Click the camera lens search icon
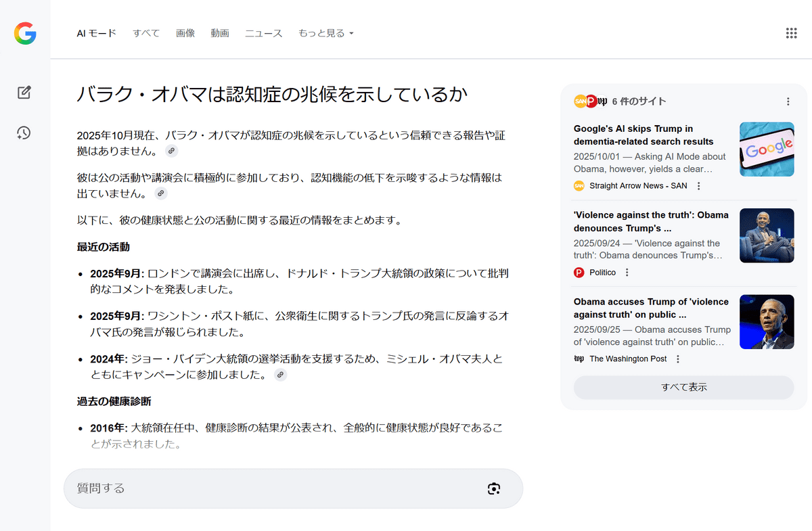The image size is (812, 531). pos(493,488)
